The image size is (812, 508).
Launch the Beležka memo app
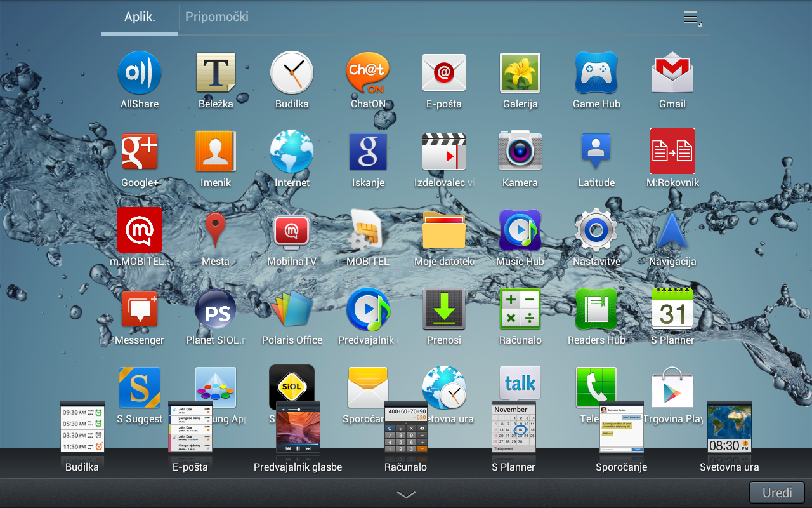click(x=216, y=73)
